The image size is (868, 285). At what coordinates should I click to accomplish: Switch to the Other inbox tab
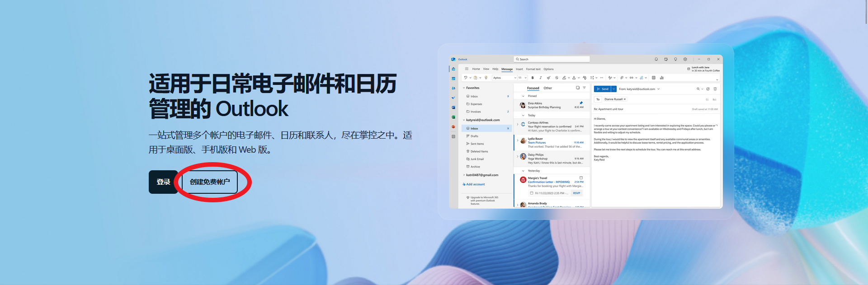[x=547, y=88]
